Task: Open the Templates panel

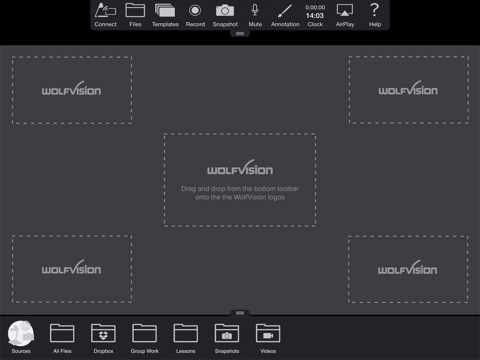Action: click(x=165, y=15)
